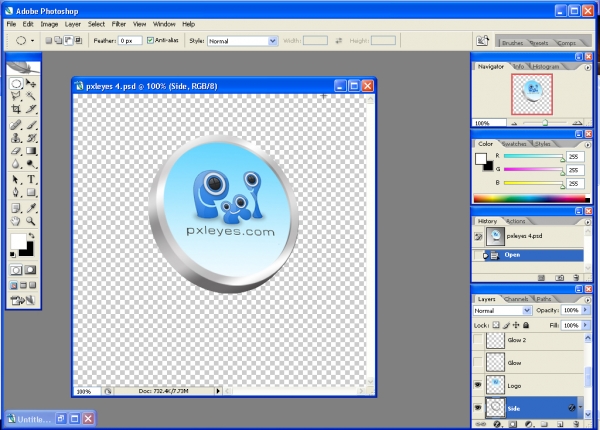
Task: Switch to the Channels tab
Action: point(516,299)
